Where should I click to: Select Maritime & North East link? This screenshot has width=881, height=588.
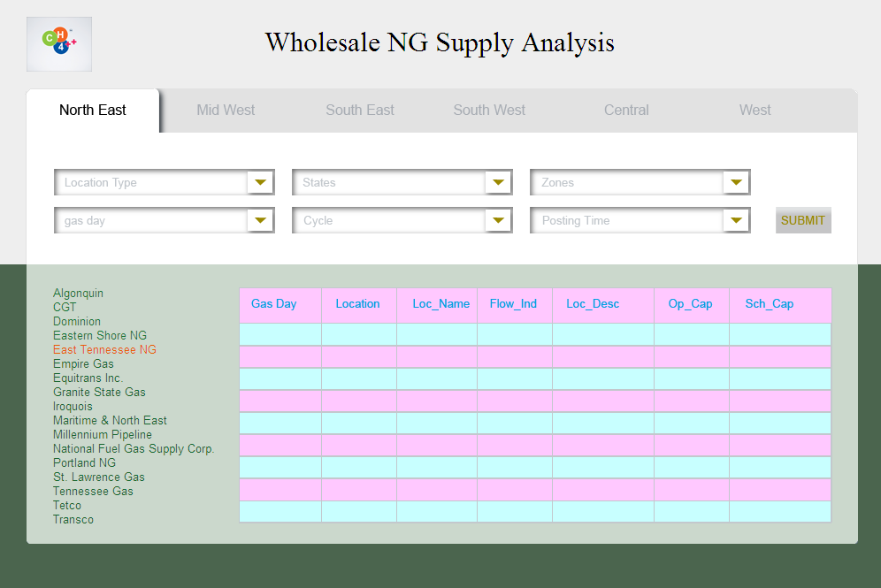tap(110, 420)
